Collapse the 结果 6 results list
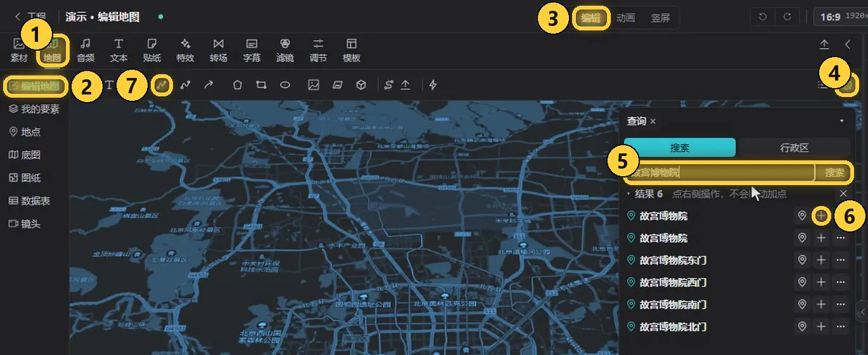Screen dimensions: 868x355 click(x=629, y=194)
